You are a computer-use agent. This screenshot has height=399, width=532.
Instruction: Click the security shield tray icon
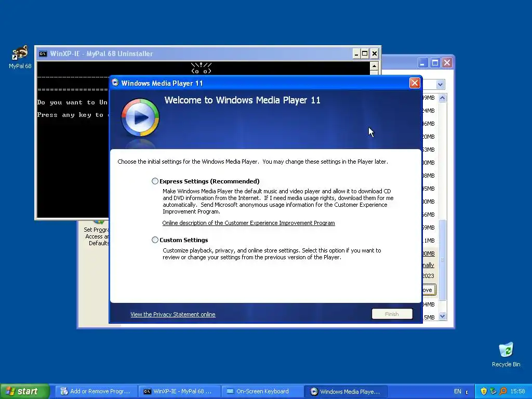tap(484, 391)
